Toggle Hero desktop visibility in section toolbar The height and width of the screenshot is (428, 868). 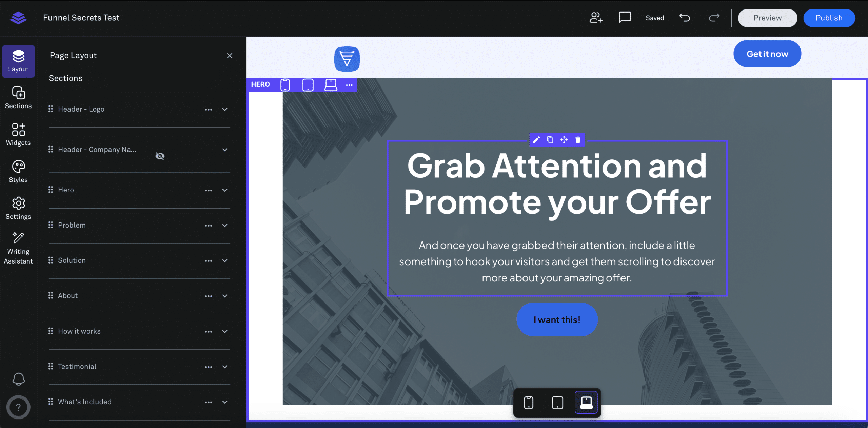331,85
